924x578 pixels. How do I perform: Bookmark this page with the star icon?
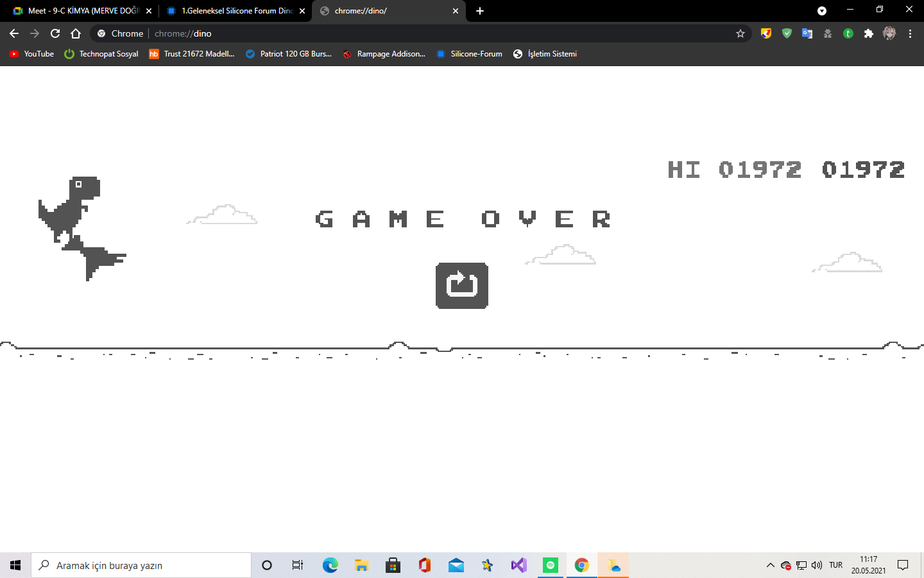tap(740, 33)
